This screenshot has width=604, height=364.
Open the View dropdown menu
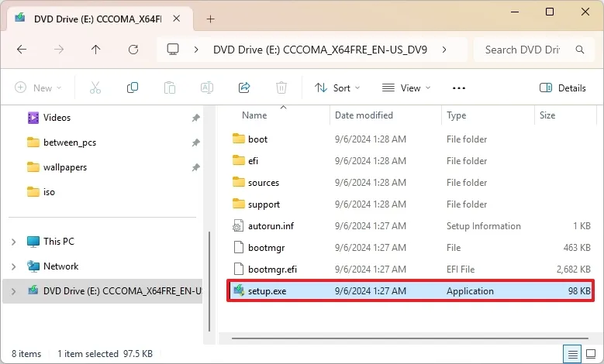point(406,88)
